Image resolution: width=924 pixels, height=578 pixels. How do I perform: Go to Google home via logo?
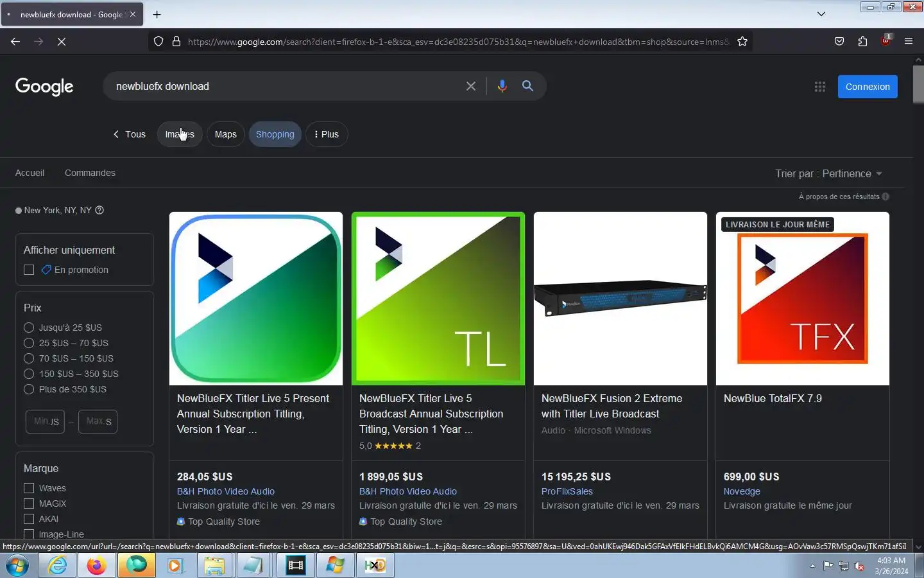(44, 87)
